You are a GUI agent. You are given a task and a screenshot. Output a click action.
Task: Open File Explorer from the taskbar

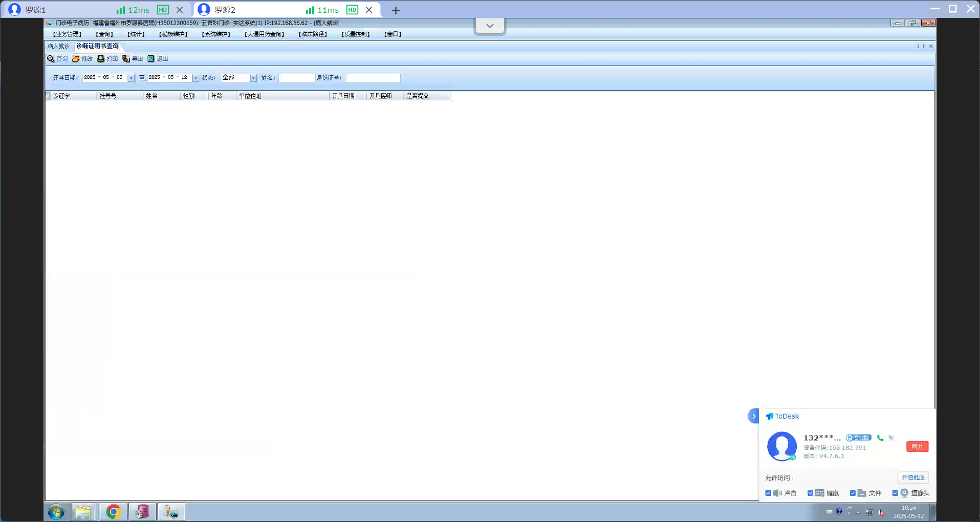(83, 512)
